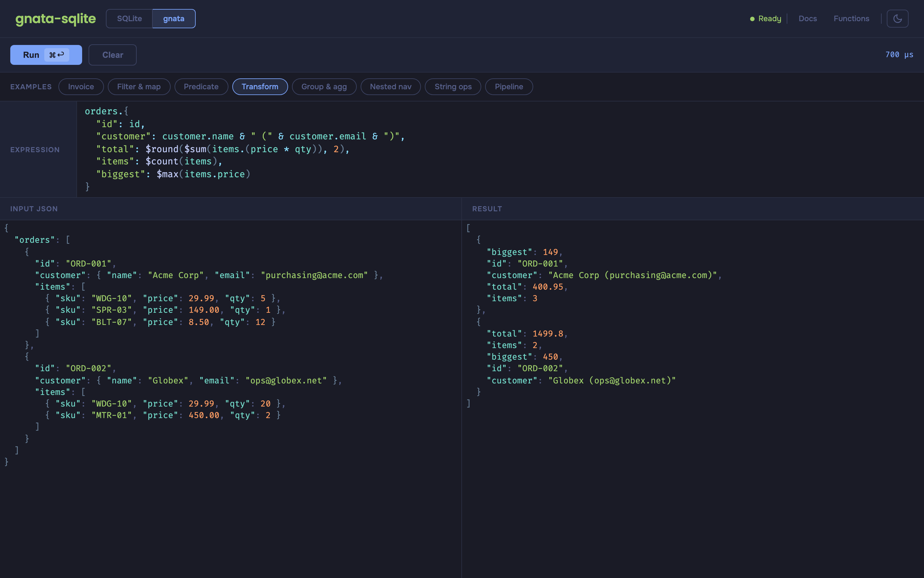The image size is (924, 578).
Task: Load the Group & agg example
Action: tap(324, 87)
